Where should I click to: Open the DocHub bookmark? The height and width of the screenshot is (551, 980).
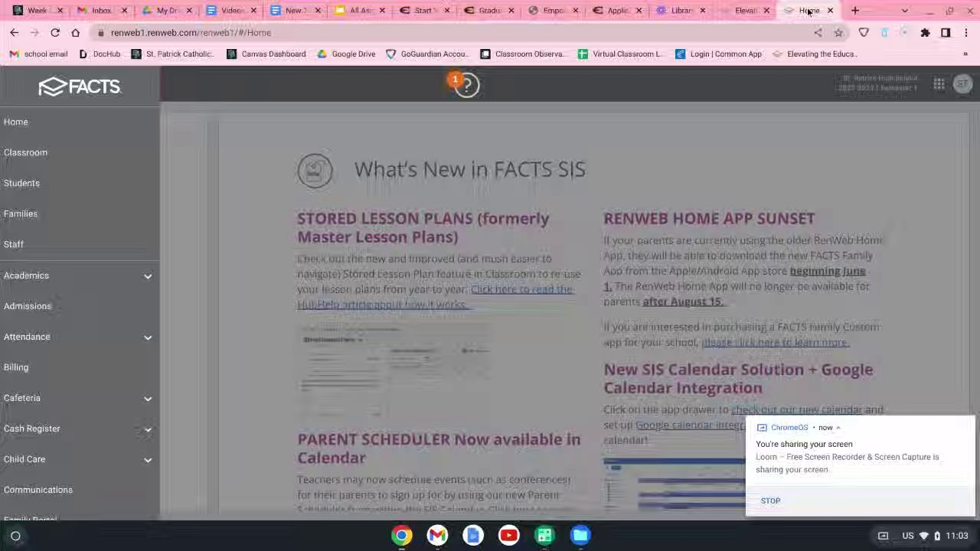[100, 54]
